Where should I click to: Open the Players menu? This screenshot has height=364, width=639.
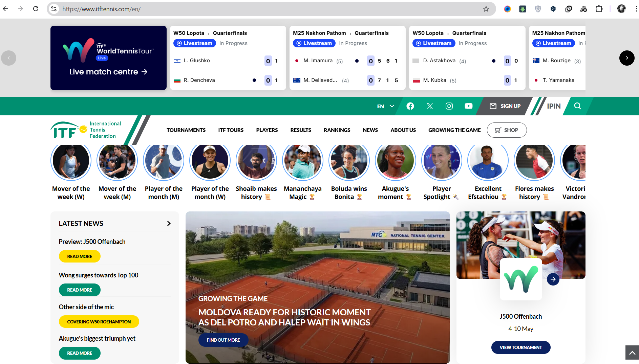(267, 130)
